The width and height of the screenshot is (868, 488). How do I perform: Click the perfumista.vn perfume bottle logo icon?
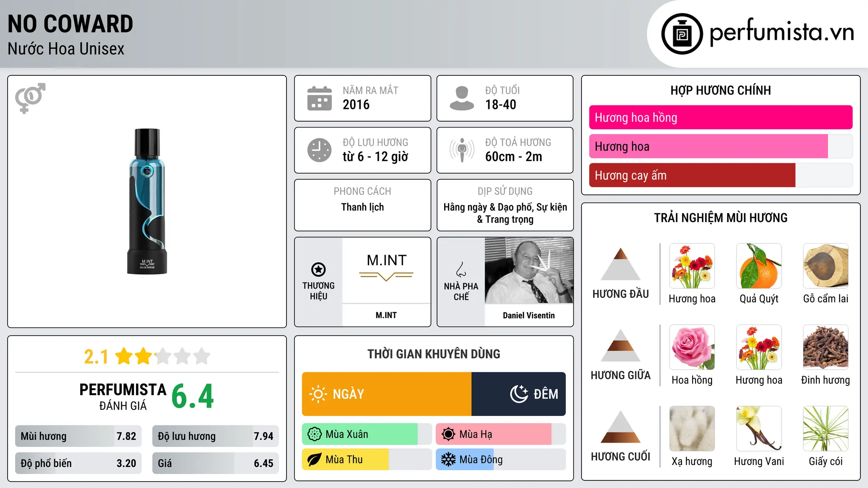[682, 34]
